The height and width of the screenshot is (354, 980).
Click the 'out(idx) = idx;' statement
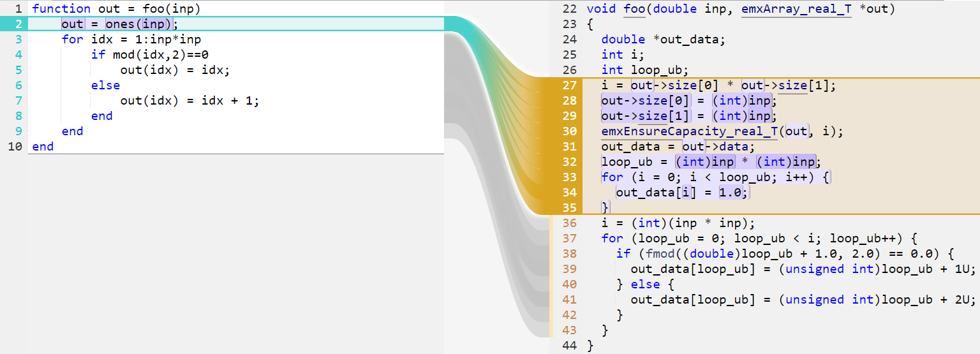click(x=175, y=70)
